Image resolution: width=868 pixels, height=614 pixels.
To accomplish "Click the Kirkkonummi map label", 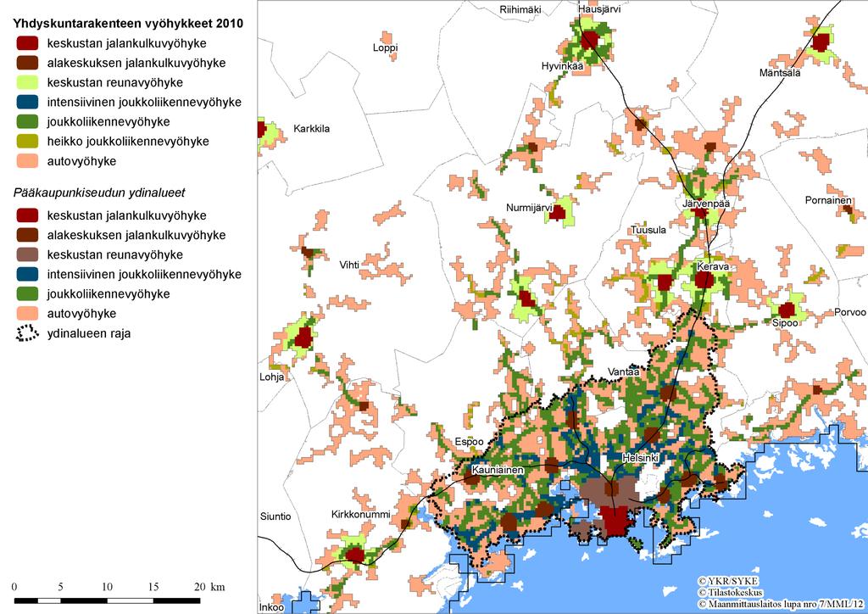I will 361,514.
